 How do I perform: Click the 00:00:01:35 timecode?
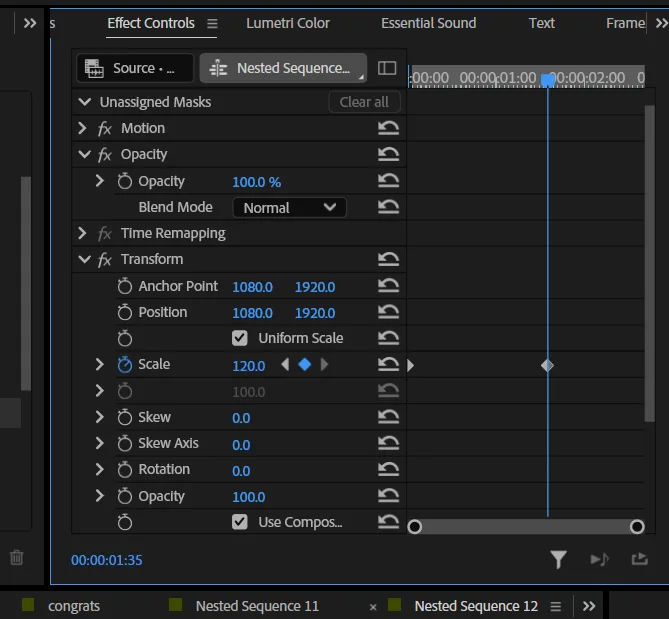pyautogui.click(x=107, y=560)
